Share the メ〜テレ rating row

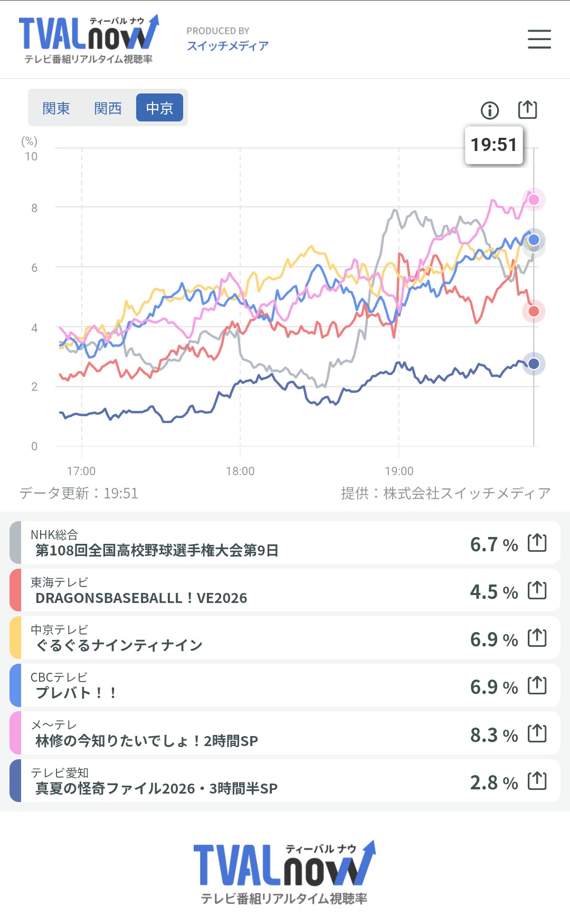click(537, 733)
